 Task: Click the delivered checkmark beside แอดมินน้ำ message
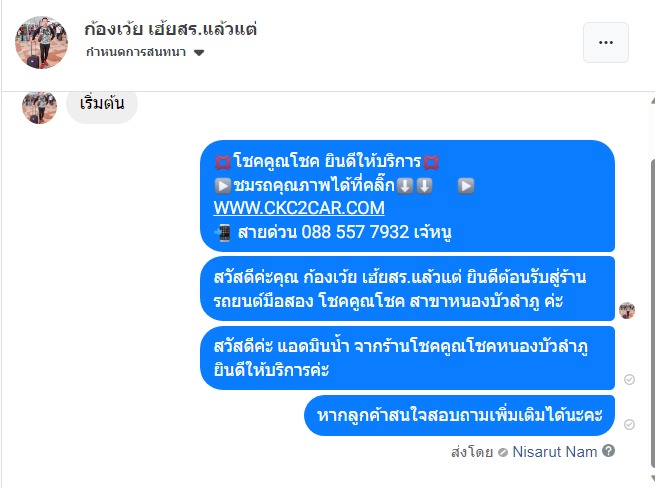pos(629,379)
